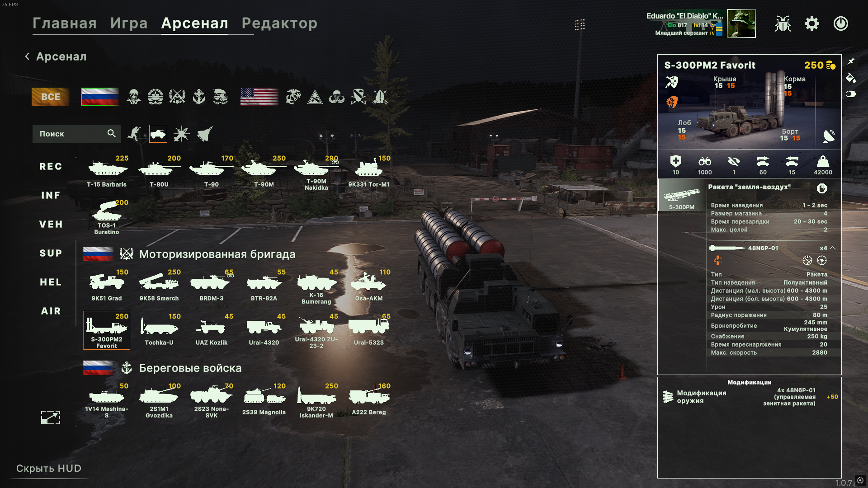
Task: Switch to the Редактор tab
Action: click(279, 23)
